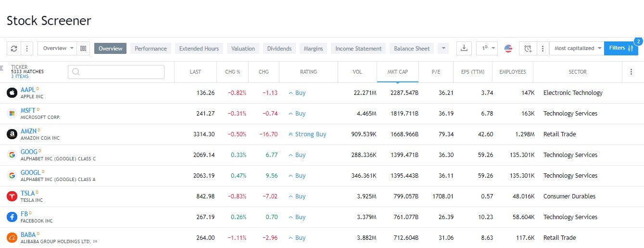Open the GOOGL ticker link
Screen dimensions: 644x248
30,173
